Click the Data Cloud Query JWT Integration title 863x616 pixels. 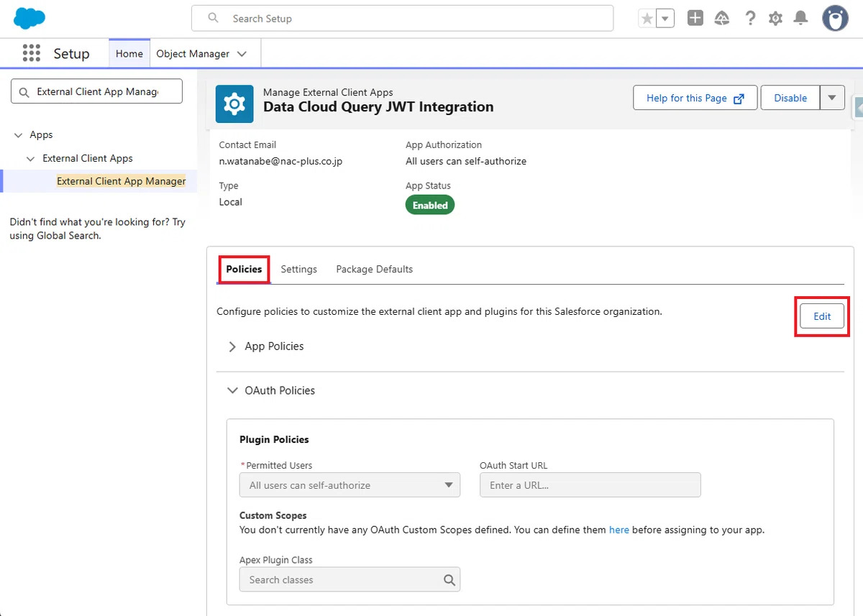[x=378, y=107]
